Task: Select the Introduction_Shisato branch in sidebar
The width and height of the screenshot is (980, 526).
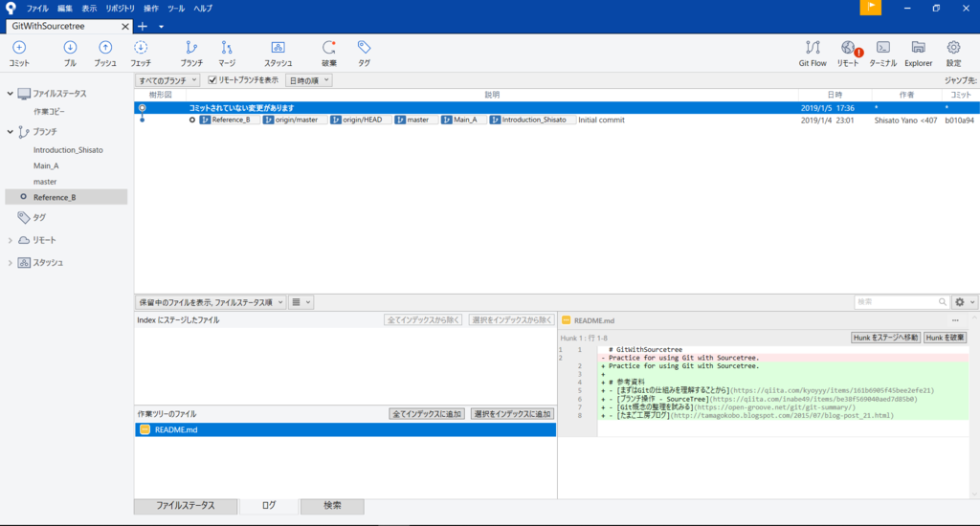Action: (68, 150)
